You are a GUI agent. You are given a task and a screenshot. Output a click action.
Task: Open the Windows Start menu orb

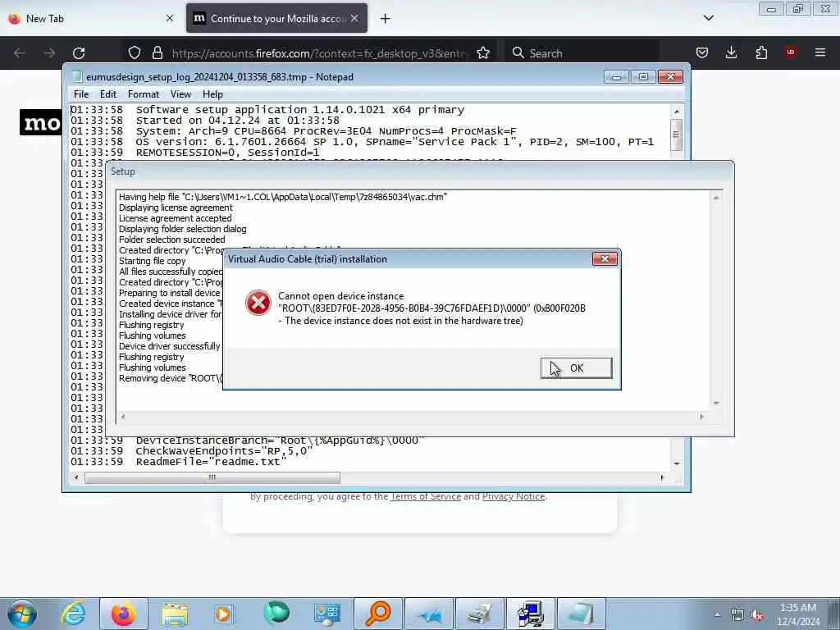(x=22, y=614)
